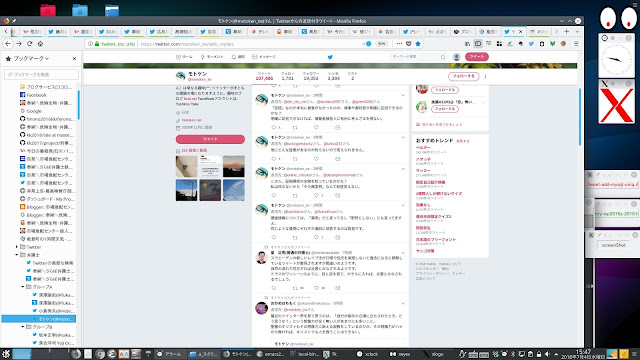Screen dimensions: 640x360
Task: Reload the current page
Action: coord(29,44)
